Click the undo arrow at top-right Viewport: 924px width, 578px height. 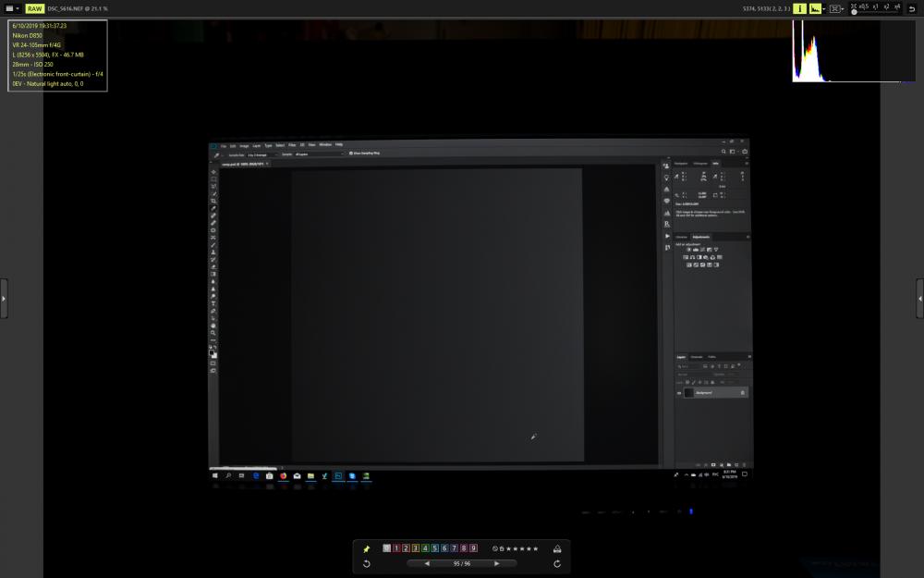coord(912,9)
